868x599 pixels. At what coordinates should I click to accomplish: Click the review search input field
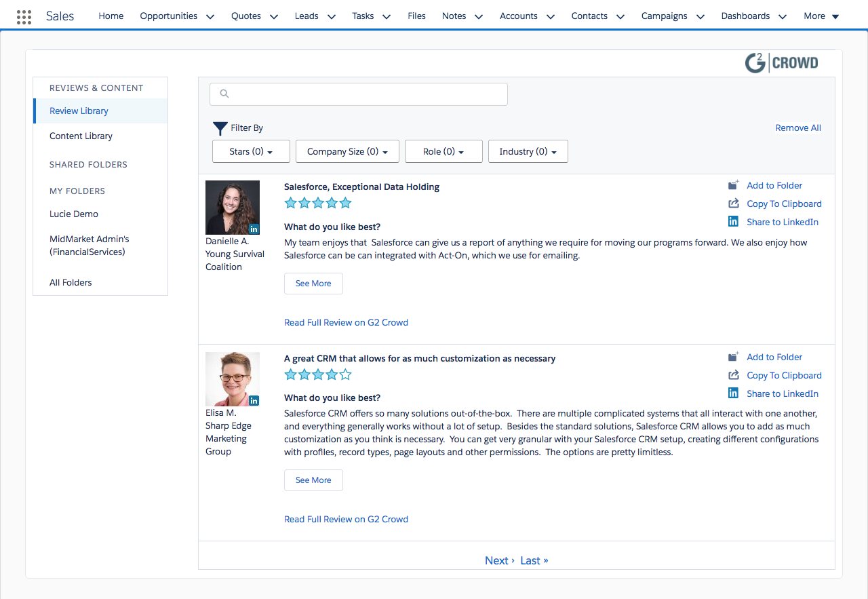(359, 94)
